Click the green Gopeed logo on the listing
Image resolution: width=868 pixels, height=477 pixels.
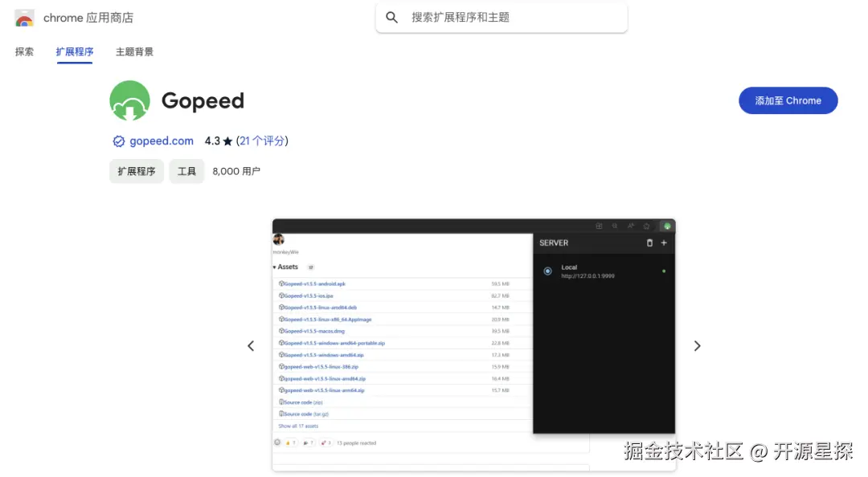pos(129,100)
